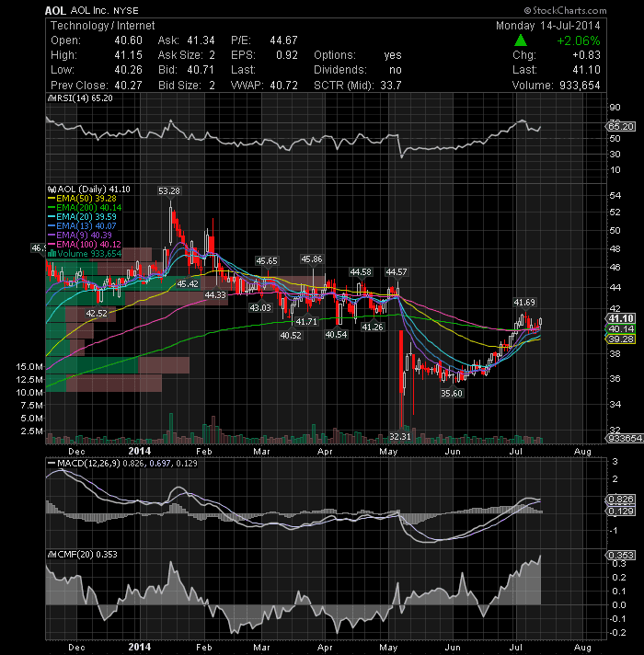Click the 42.52 December low label
644x655 pixels.
[97, 314]
